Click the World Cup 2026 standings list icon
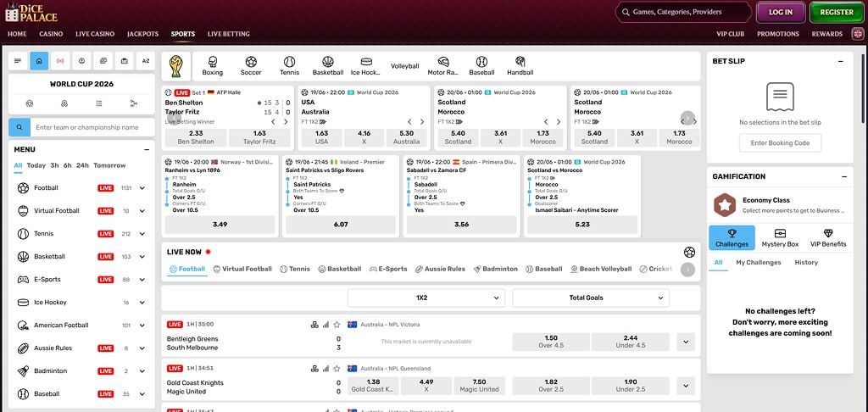Image resolution: width=868 pixels, height=412 pixels. point(99,103)
